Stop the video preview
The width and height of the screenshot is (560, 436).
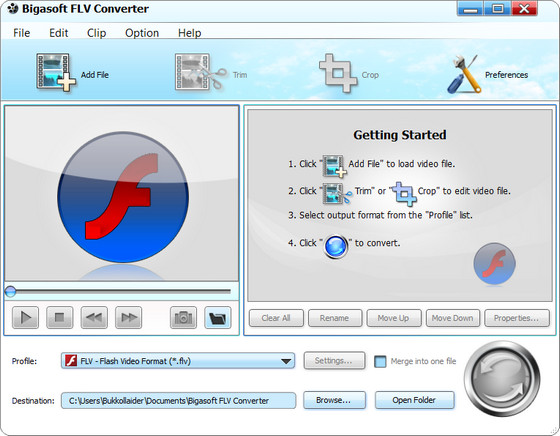[60, 317]
